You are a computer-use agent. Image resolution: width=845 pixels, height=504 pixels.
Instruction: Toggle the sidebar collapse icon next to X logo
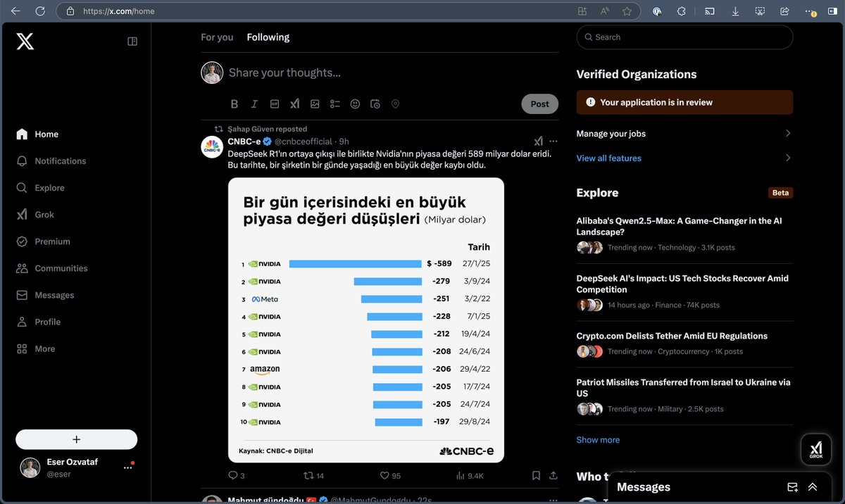click(132, 42)
